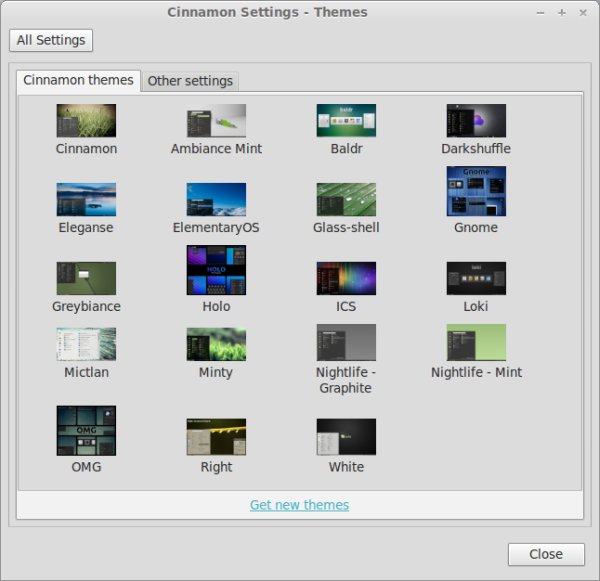Choose the ElementaryOS theme preview
Screen dimensions: 600x581
pyautogui.click(x=216, y=199)
